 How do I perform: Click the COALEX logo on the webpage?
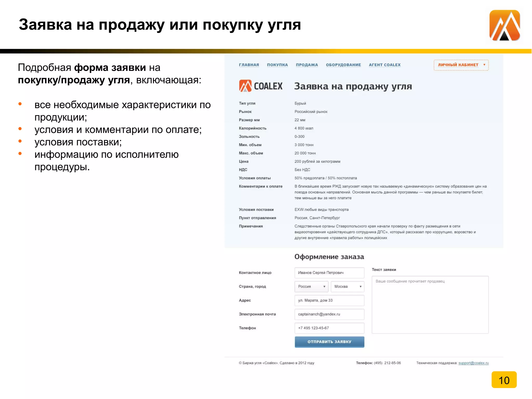coord(261,86)
